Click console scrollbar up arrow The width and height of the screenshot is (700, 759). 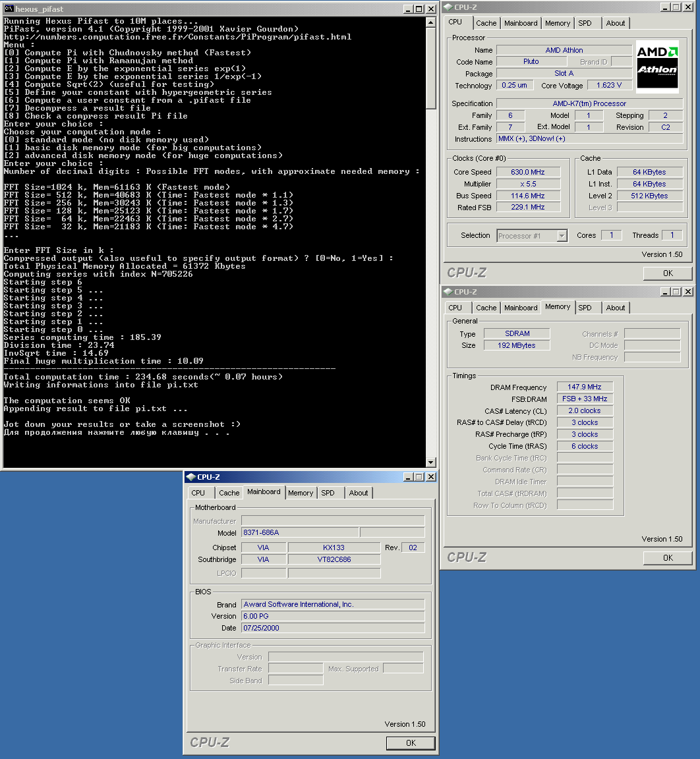pos(431,22)
